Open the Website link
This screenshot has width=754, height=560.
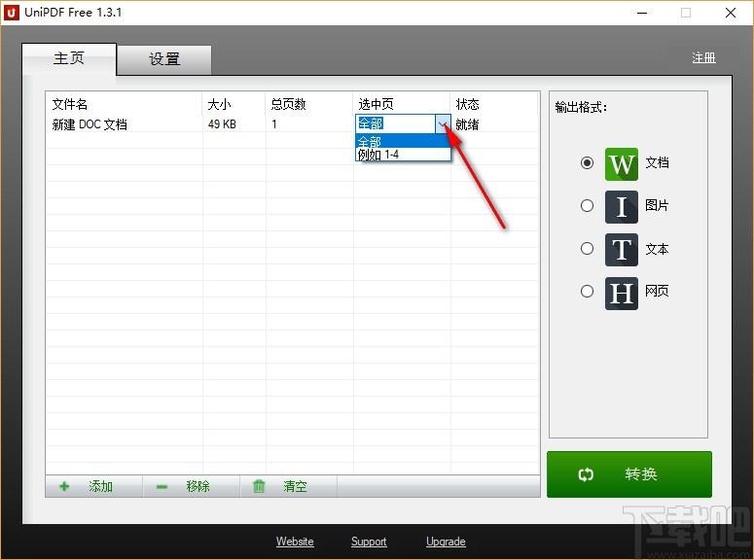295,542
